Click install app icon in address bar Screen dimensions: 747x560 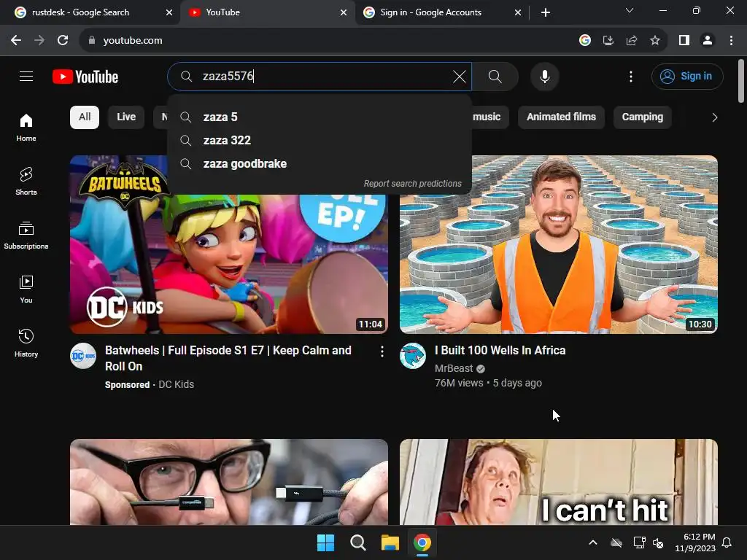pyautogui.click(x=608, y=41)
